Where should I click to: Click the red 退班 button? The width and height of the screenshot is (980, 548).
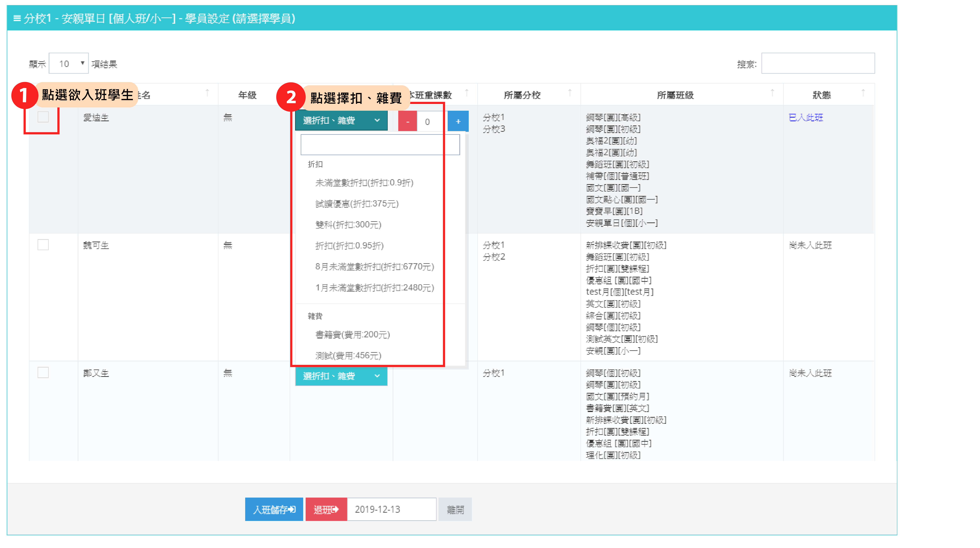(326, 510)
